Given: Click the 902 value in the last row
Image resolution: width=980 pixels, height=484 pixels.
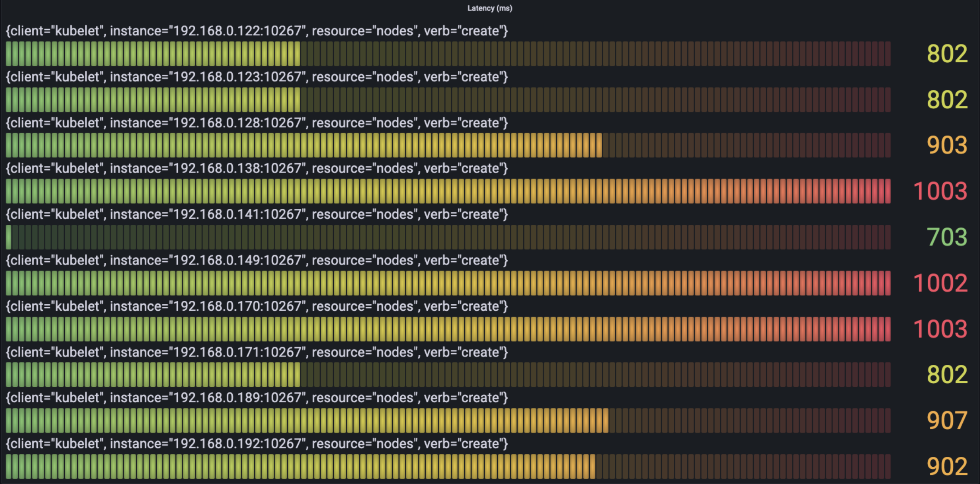Looking at the screenshot, I should 947,466.
